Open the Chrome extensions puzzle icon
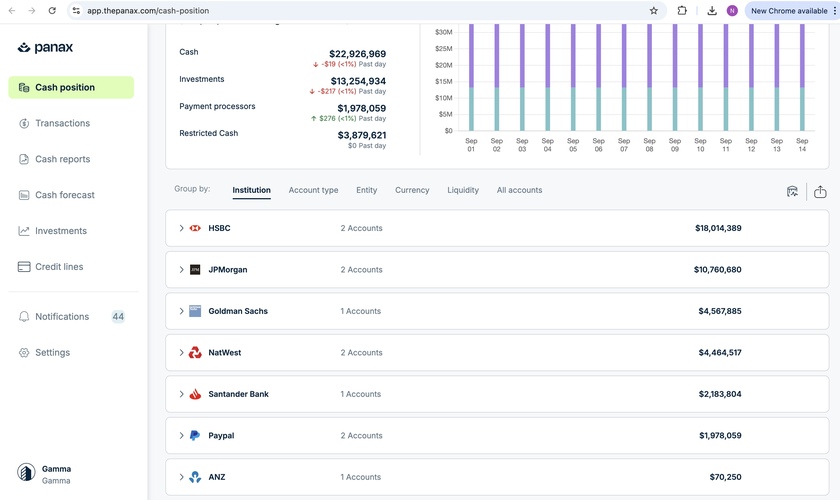840x500 pixels. tap(682, 11)
